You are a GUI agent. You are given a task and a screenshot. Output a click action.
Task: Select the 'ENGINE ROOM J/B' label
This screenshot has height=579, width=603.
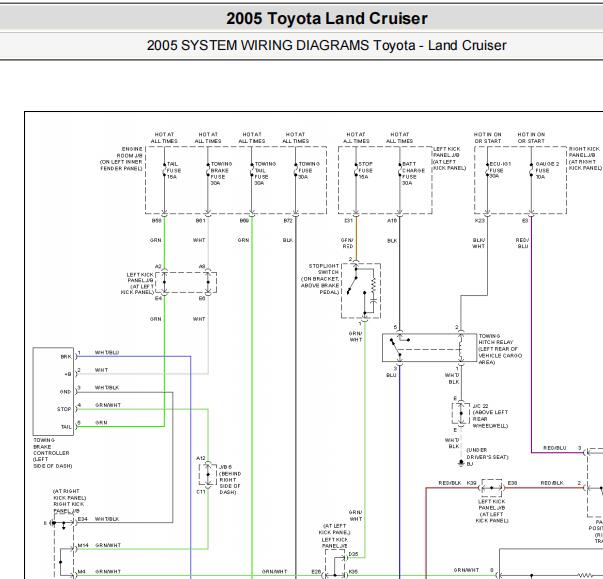coord(129,152)
